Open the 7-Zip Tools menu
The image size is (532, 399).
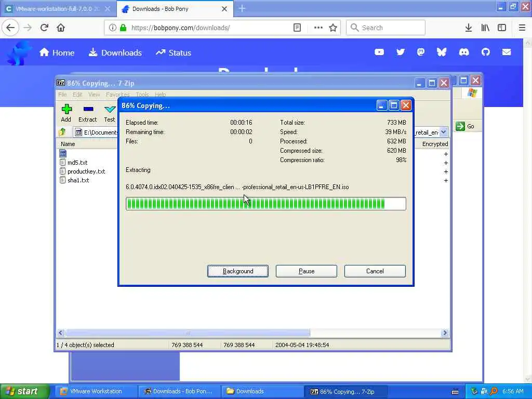point(142,95)
